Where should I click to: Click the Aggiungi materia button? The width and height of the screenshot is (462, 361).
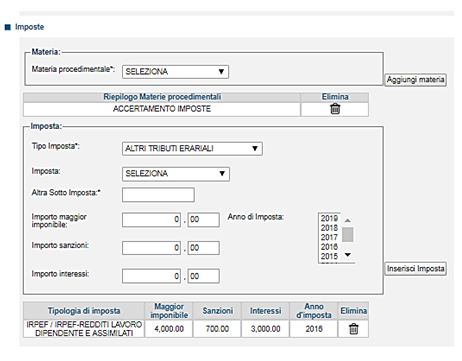click(x=415, y=80)
